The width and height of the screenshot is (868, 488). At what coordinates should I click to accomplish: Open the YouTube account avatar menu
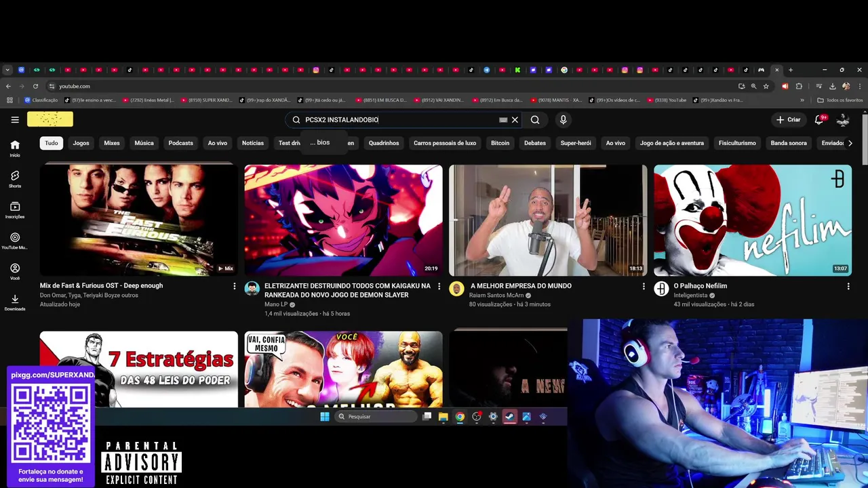843,119
